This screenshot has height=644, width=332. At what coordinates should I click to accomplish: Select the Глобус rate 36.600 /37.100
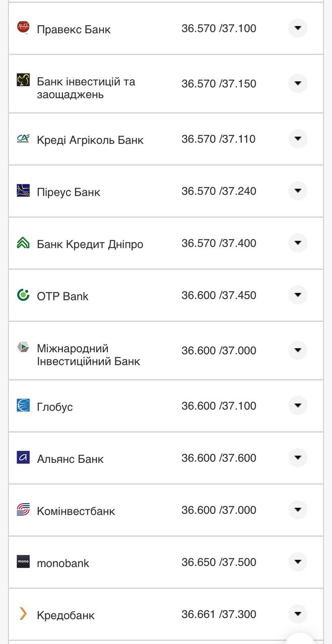click(219, 406)
